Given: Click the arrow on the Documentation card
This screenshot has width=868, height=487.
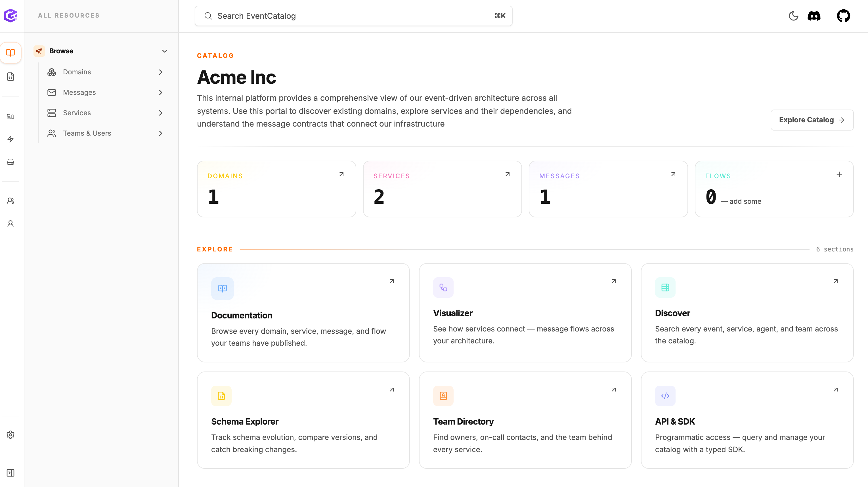Looking at the screenshot, I should coord(391,281).
